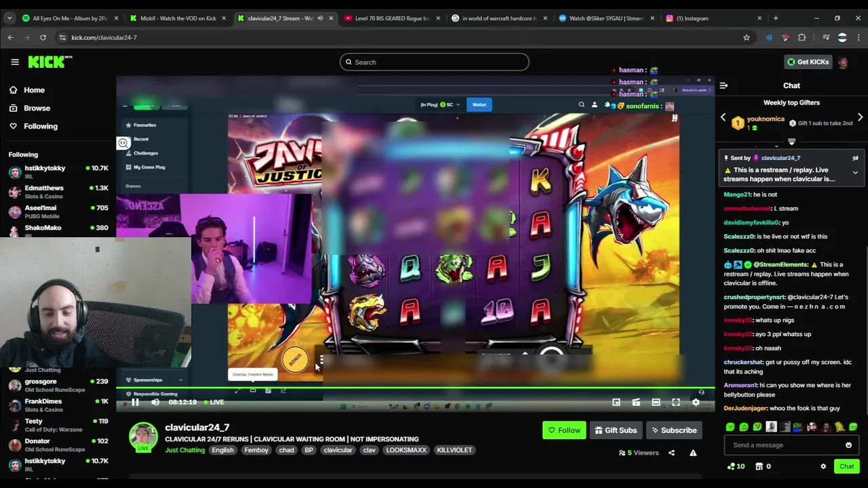868x488 pixels.
Task: Open browser extensions puzzle icon
Action: pyautogui.click(x=802, y=37)
